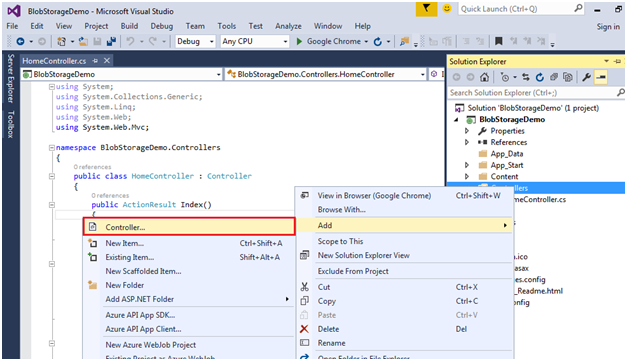Select Controller... from the Add submenu

(189, 227)
